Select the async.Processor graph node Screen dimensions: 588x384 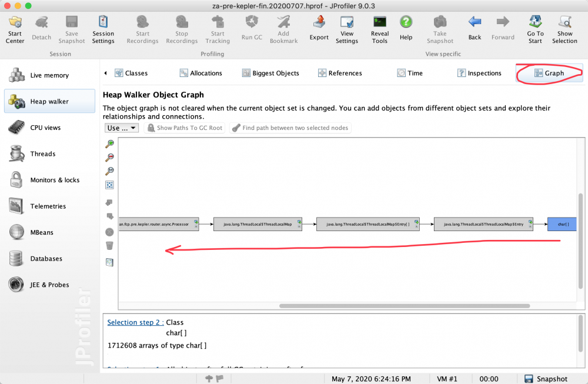point(159,224)
